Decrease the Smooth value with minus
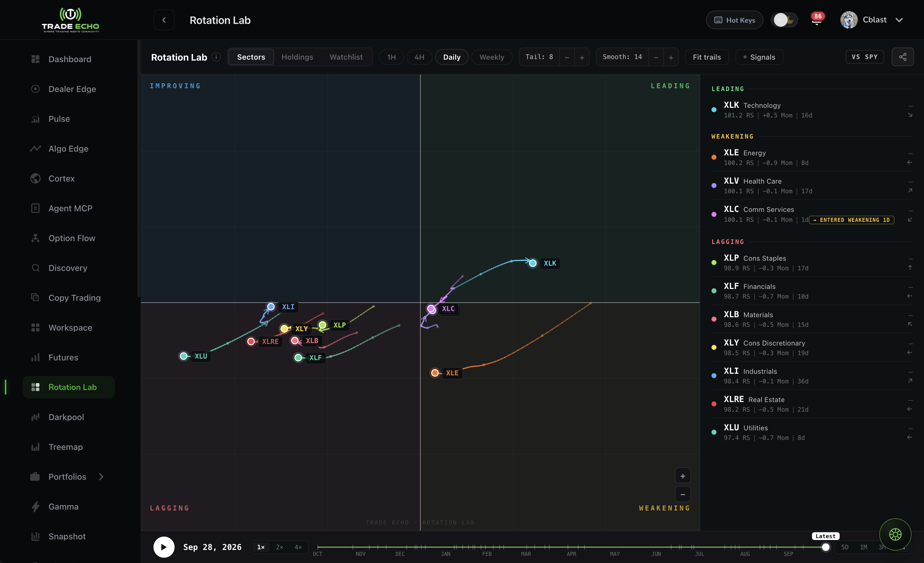The width and height of the screenshot is (924, 563). coord(656,57)
